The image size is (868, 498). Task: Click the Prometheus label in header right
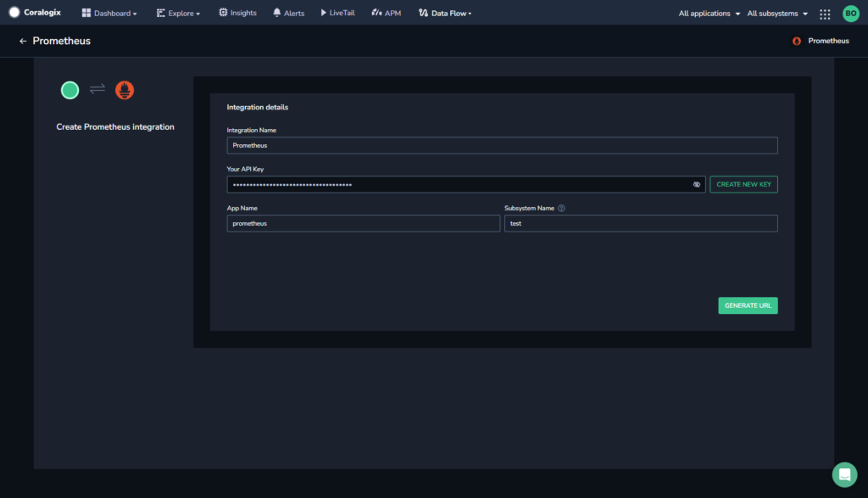tap(828, 41)
